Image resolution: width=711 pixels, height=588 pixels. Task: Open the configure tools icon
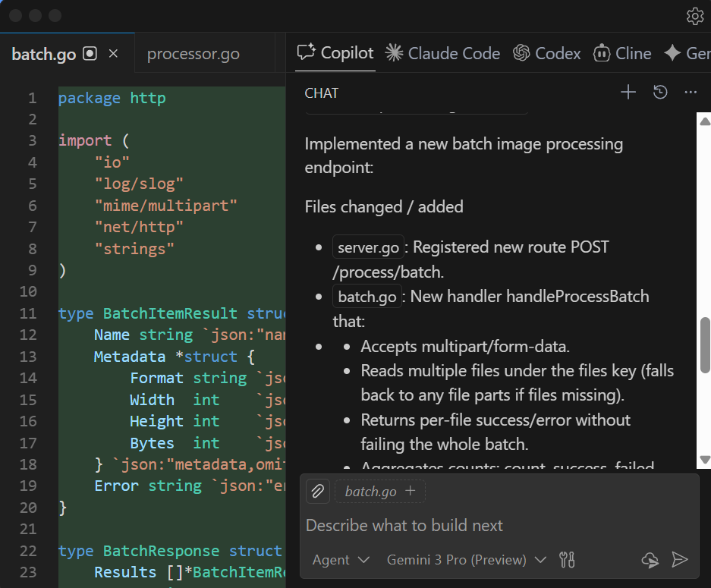coord(567,560)
